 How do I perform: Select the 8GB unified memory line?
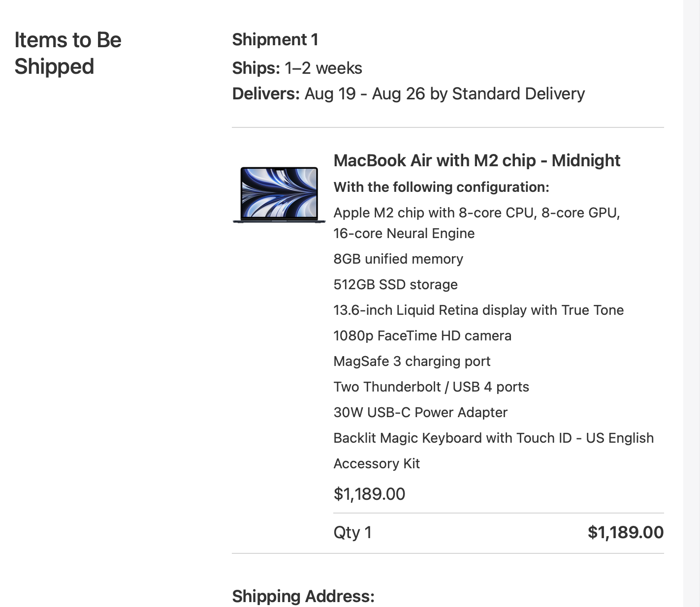click(x=398, y=259)
